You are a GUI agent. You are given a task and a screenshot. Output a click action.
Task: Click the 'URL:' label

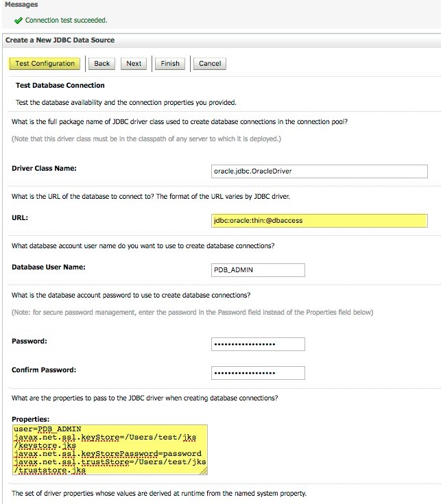(20, 217)
